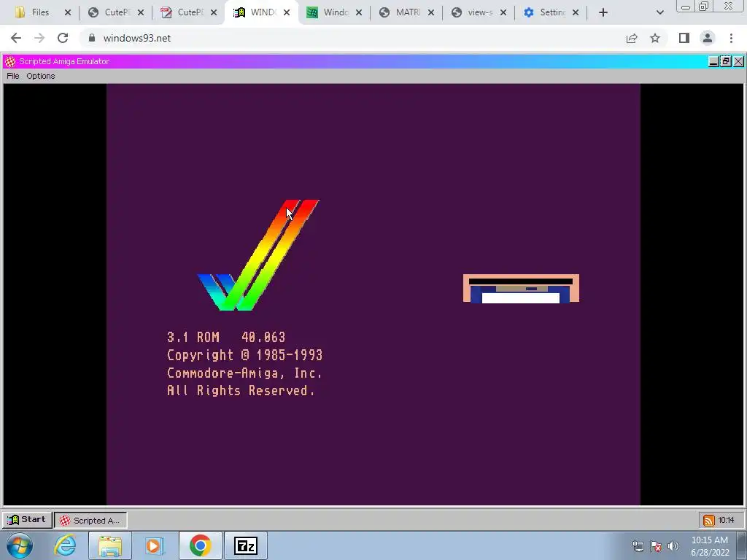Click the 3.1 ROM 40.063 text
Image resolution: width=747 pixels, height=560 pixels.
click(x=226, y=337)
